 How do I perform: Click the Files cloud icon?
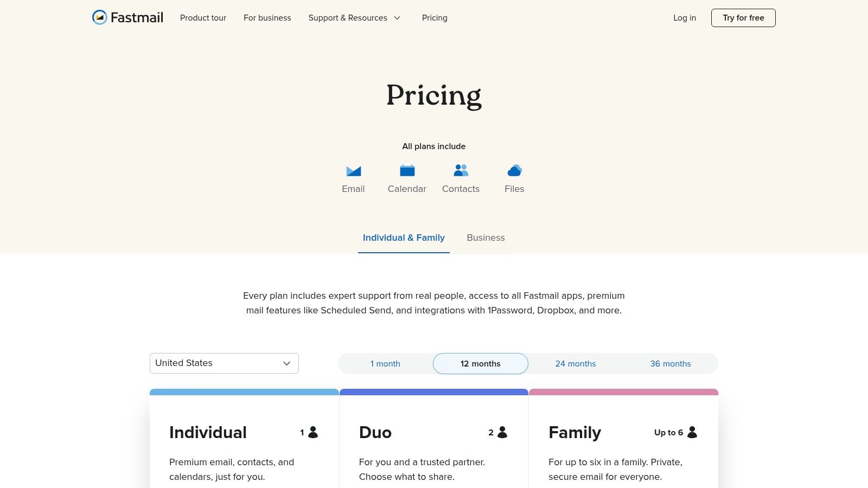[514, 170]
